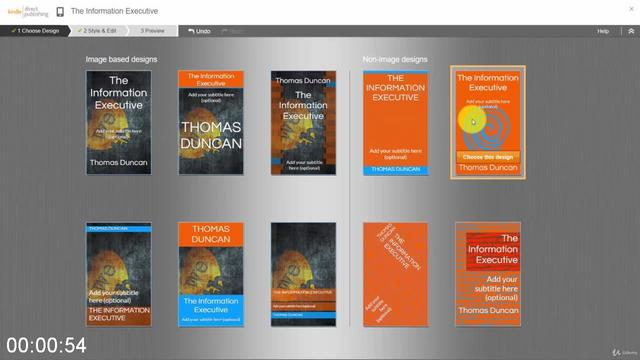Close the cover creator with the X
640x360 pixels.
631,9
